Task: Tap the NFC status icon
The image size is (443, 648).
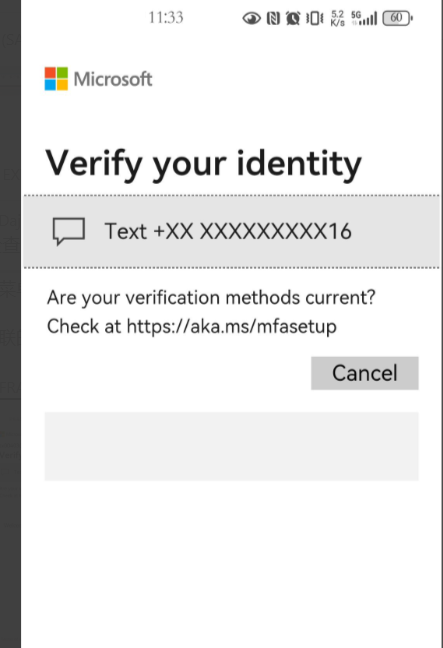Action: pos(273,18)
